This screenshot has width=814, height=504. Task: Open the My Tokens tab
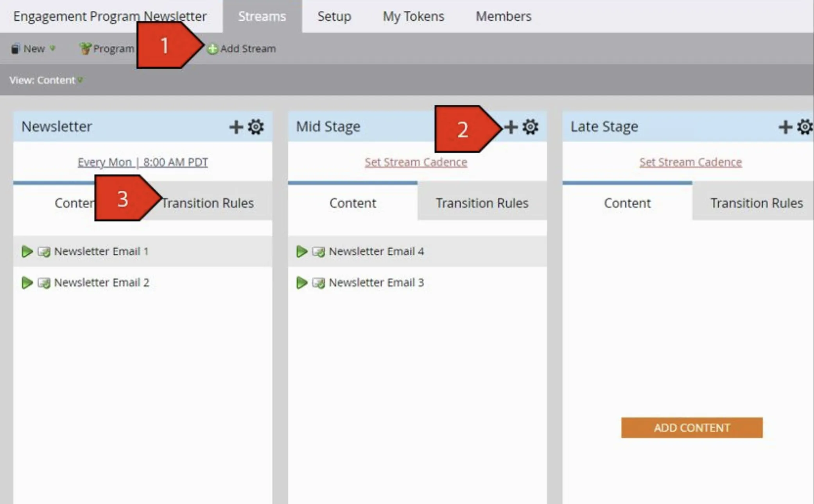click(x=413, y=16)
